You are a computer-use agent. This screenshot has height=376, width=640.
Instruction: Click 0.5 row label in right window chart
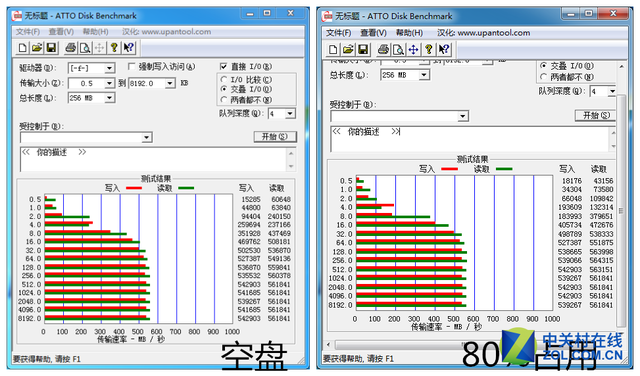(346, 180)
